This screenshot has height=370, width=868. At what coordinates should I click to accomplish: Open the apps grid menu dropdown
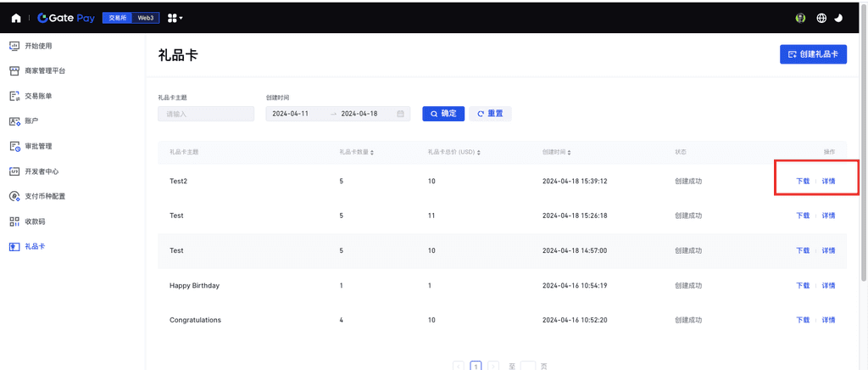pos(175,18)
